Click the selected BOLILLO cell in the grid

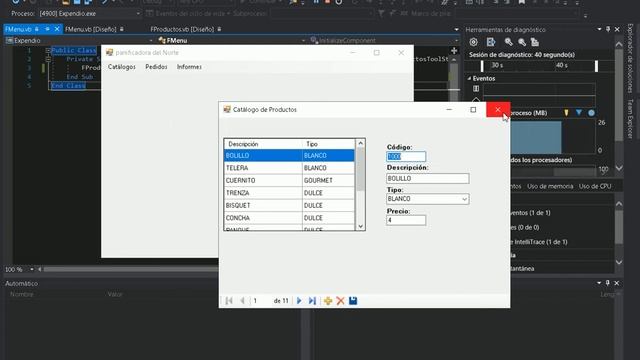point(263,156)
